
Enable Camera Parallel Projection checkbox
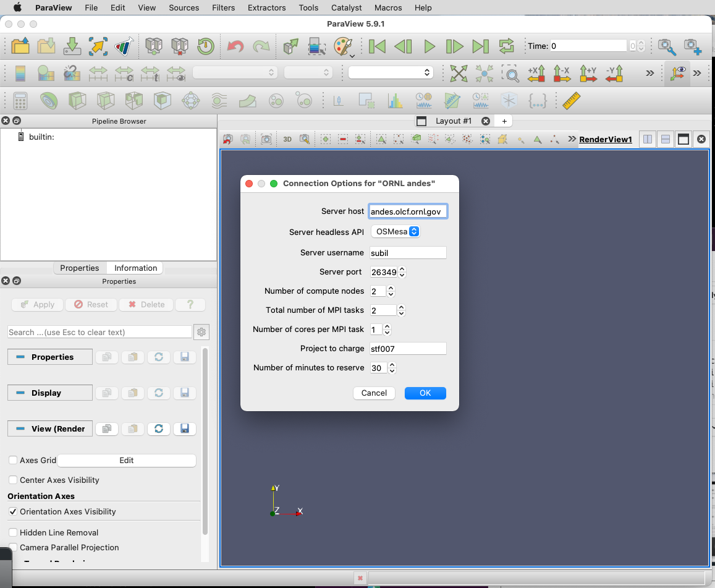click(13, 548)
